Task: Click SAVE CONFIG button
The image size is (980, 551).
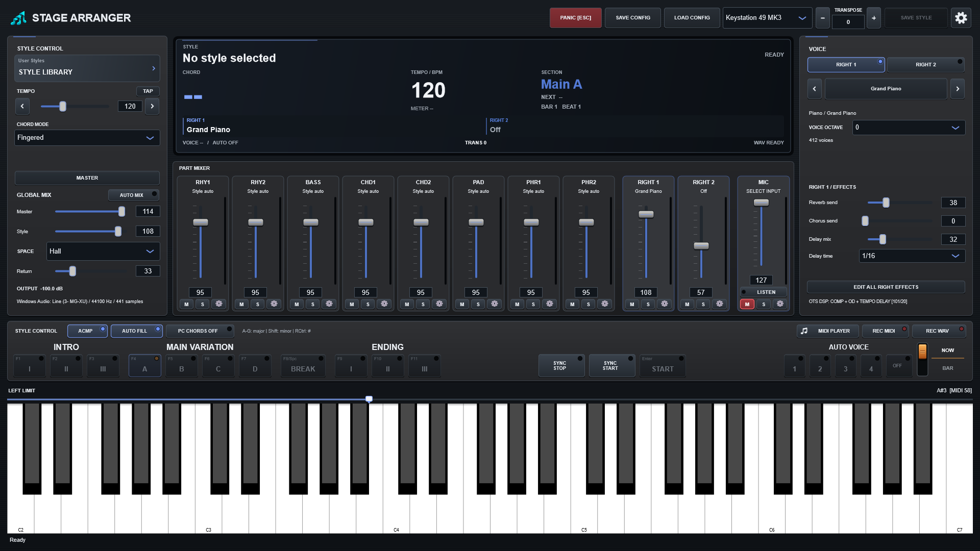Action: point(633,18)
